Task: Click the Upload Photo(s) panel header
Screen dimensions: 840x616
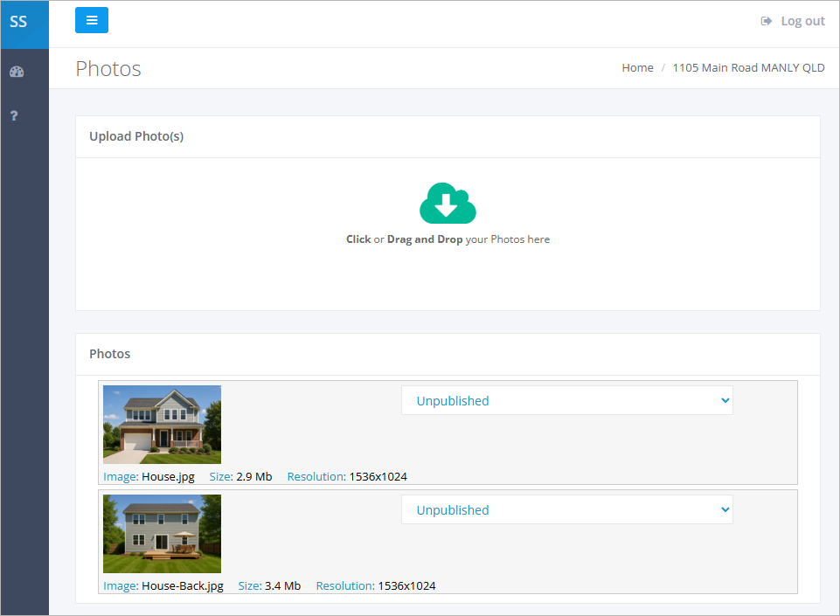Action: 136,136
